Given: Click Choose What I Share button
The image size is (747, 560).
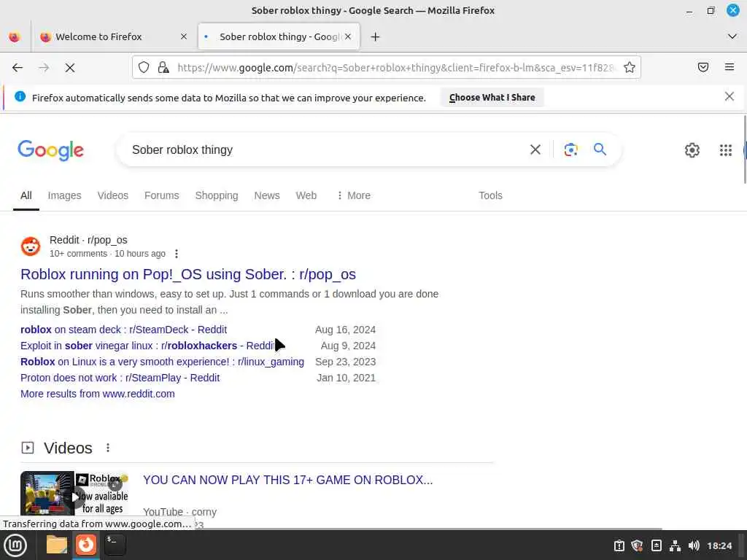Looking at the screenshot, I should point(492,98).
